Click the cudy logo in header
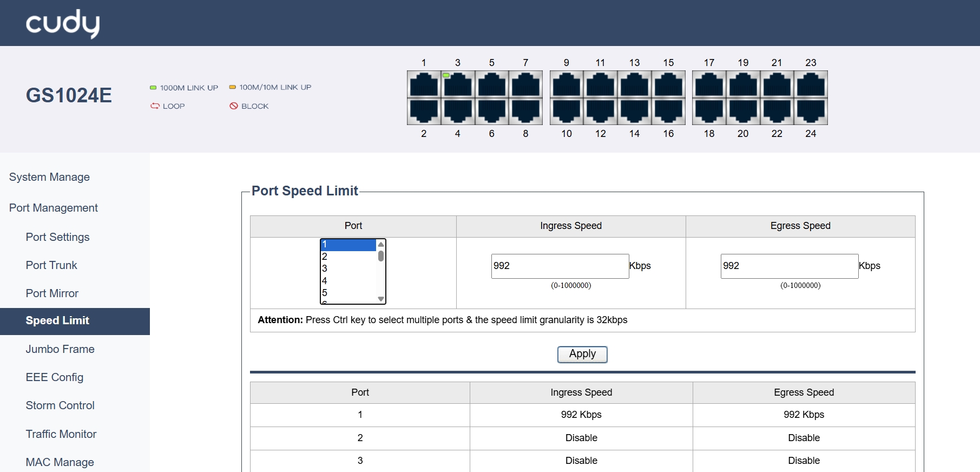Screen dimensions: 980x472 [x=62, y=23]
